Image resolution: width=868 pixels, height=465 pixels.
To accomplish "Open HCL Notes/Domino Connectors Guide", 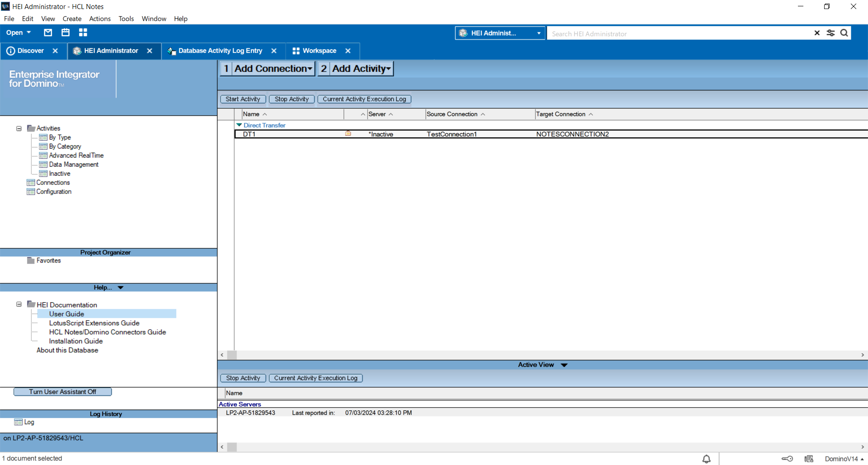I will coord(108,332).
